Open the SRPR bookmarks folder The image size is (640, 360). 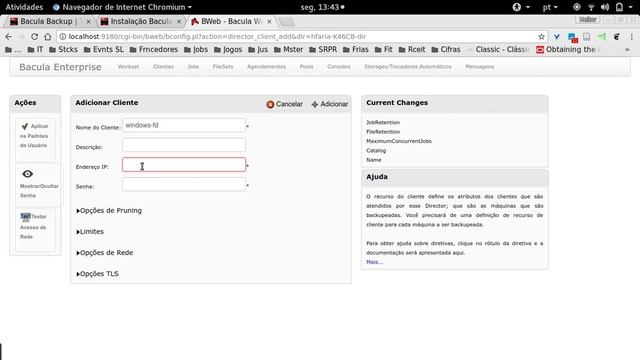tap(323, 49)
